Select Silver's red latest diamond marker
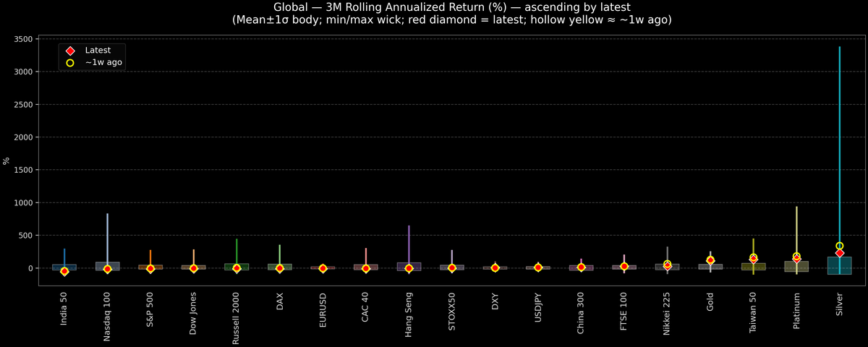The width and height of the screenshot is (868, 347). point(839,253)
